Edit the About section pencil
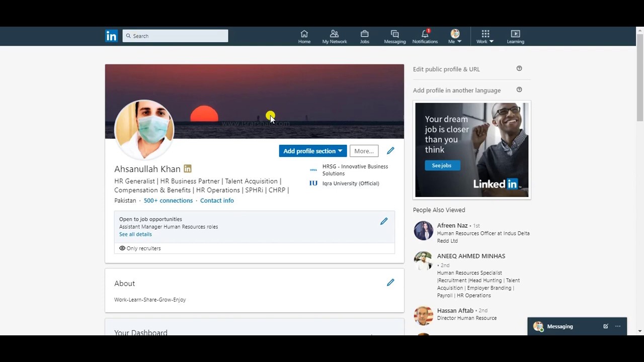Image resolution: width=644 pixels, height=362 pixels. (x=390, y=283)
